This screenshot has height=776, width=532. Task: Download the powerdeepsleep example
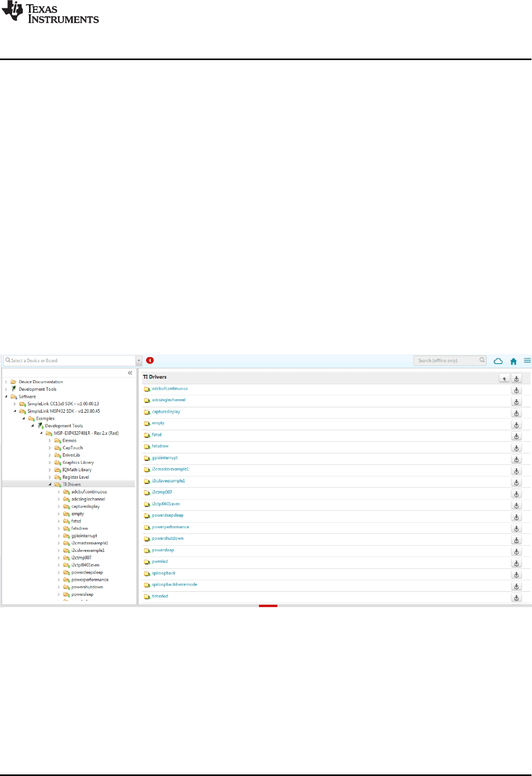(517, 517)
